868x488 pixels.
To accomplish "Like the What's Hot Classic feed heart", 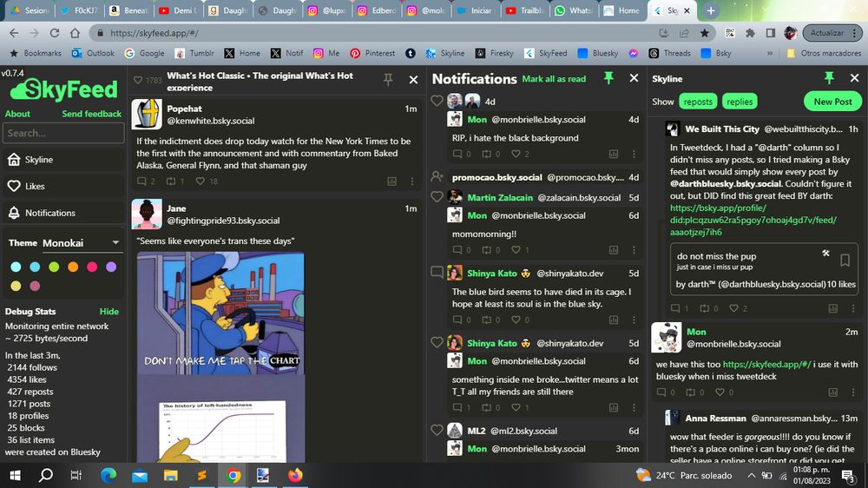I will [138, 80].
